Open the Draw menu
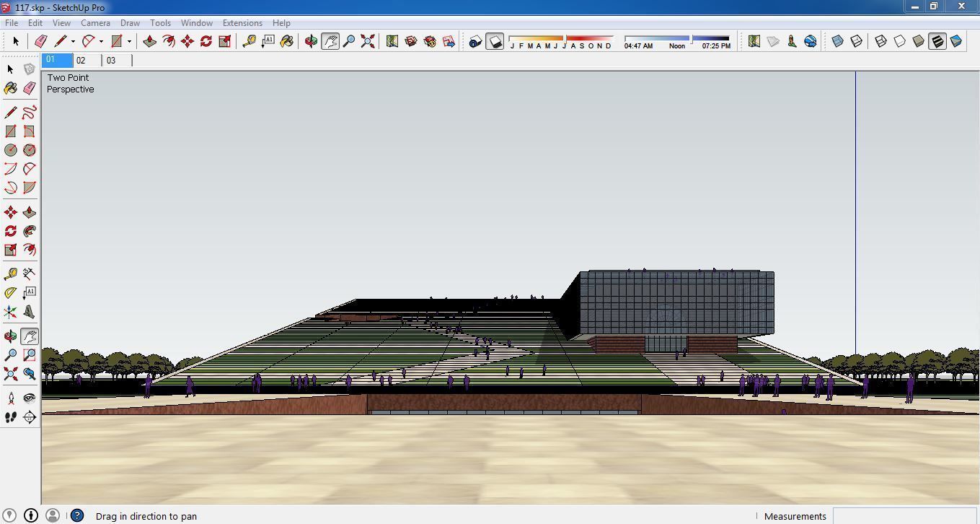This screenshot has height=524, width=980. tap(130, 23)
